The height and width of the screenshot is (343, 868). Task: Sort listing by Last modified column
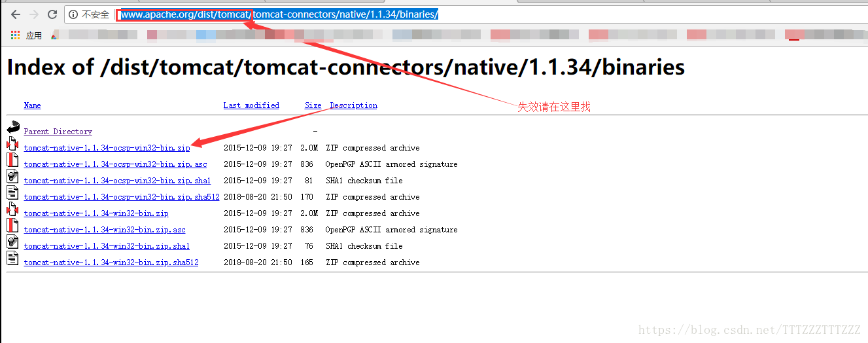pyautogui.click(x=251, y=105)
